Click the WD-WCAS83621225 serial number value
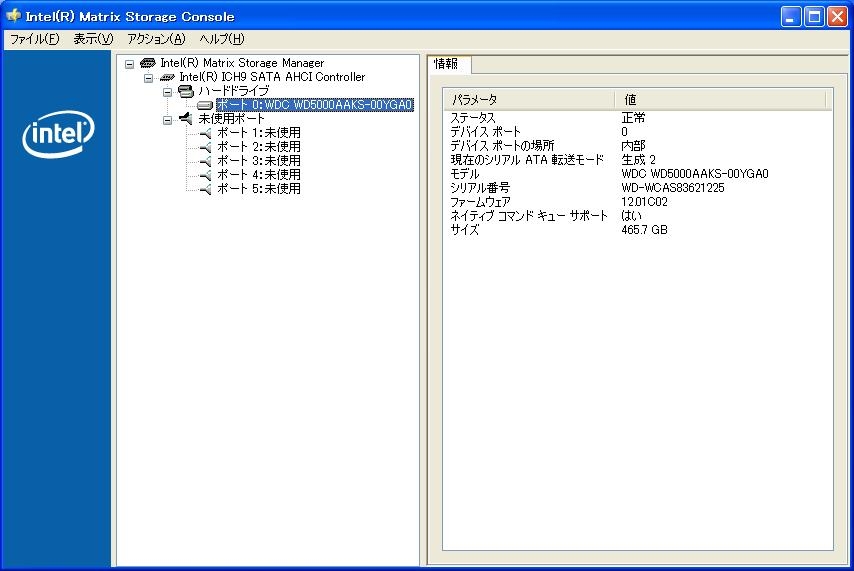This screenshot has width=854, height=571. pyautogui.click(x=673, y=188)
